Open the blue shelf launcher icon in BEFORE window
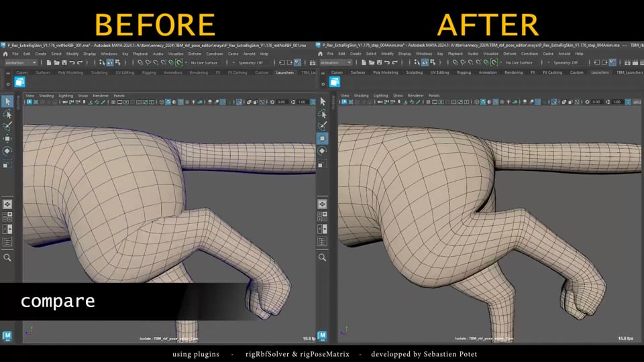This screenshot has width=644, height=362. coord(19,82)
